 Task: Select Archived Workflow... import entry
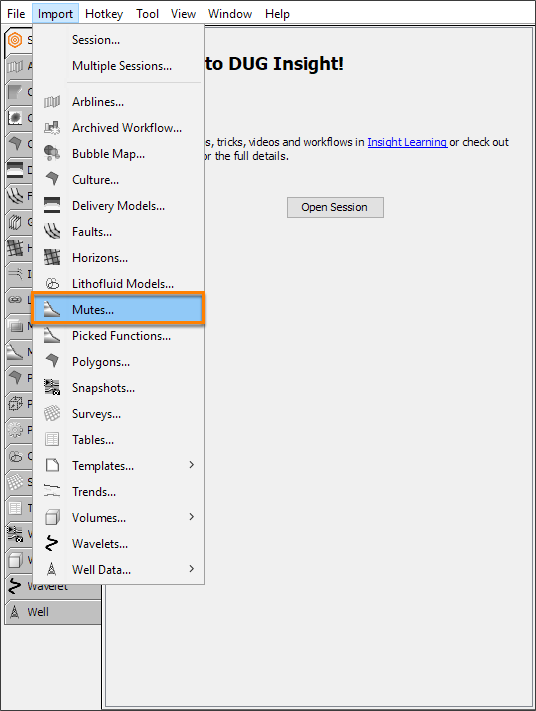click(118, 128)
